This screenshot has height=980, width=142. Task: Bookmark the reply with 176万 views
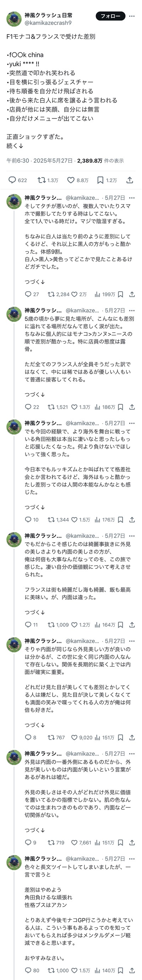click(120, 519)
